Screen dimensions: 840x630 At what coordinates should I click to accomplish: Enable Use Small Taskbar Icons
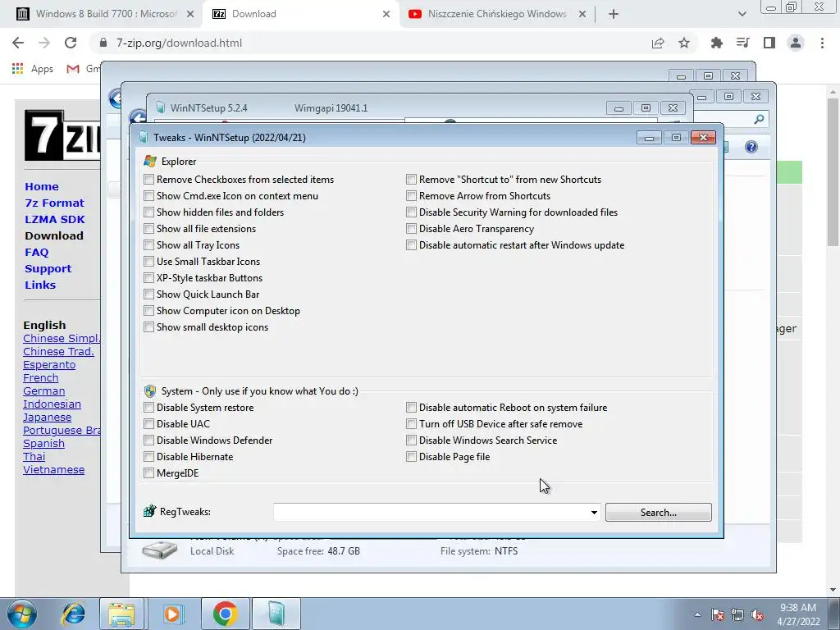click(149, 262)
